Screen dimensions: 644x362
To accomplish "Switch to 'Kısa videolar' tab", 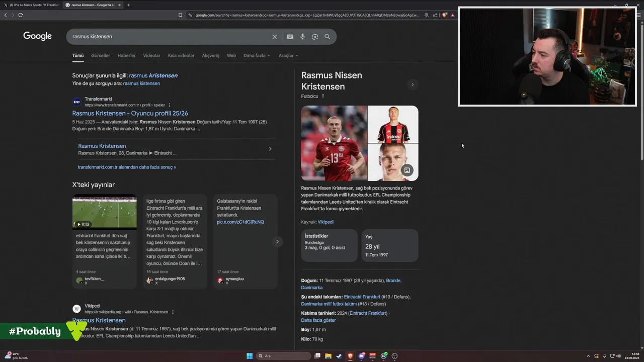I will (181, 56).
